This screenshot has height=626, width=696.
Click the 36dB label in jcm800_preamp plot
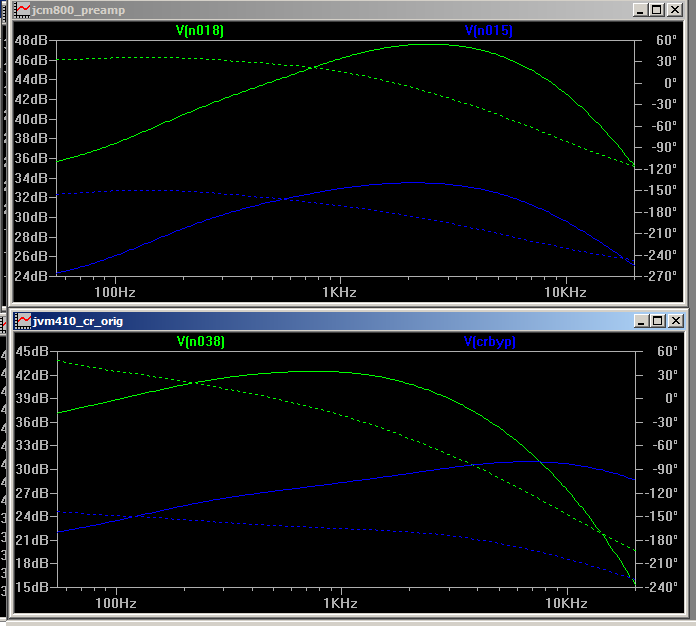pos(31,158)
